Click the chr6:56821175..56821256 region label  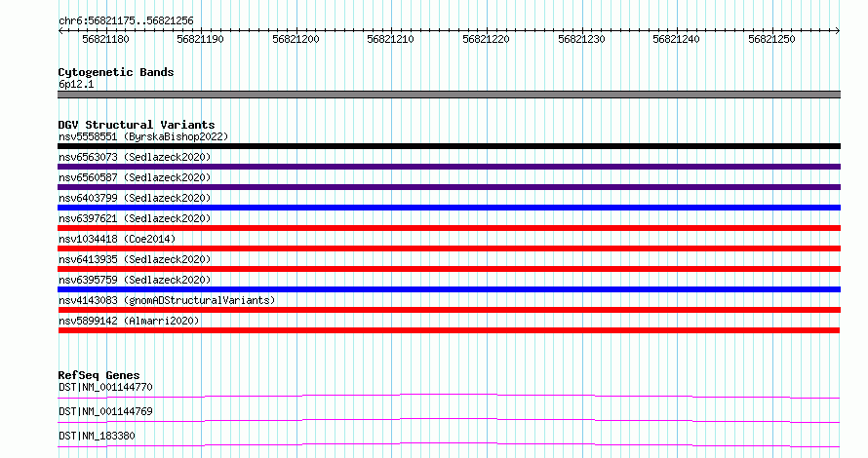(126, 21)
